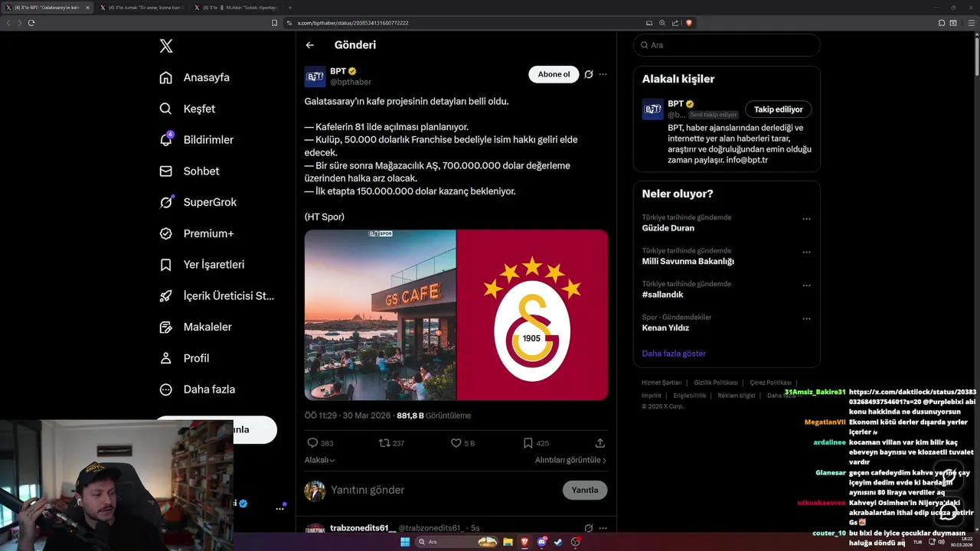Click the share icon on the post
This screenshot has height=551, width=980.
[x=600, y=443]
